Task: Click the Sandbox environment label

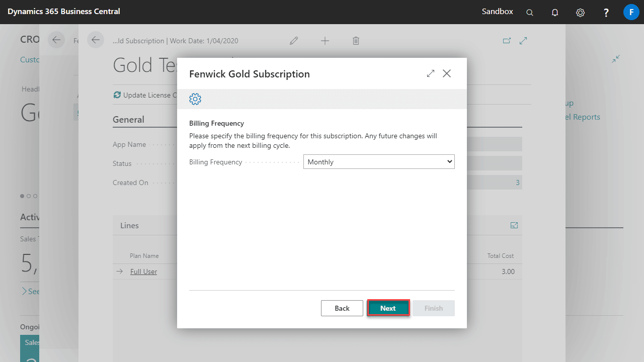Action: [x=498, y=11]
